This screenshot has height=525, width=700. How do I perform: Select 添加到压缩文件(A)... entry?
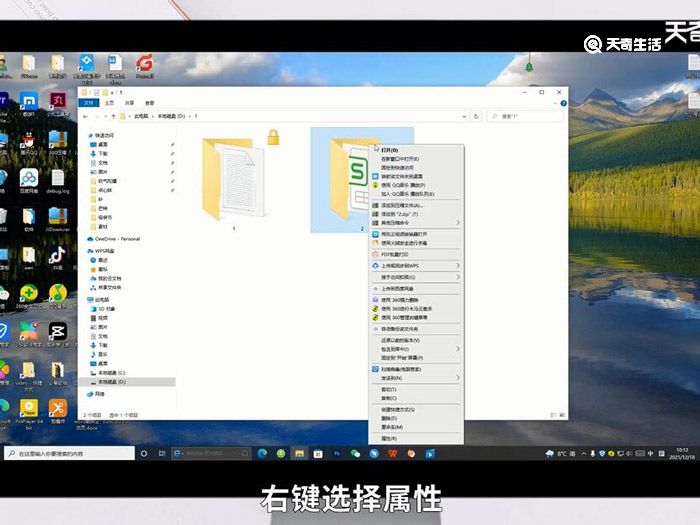(x=416, y=205)
